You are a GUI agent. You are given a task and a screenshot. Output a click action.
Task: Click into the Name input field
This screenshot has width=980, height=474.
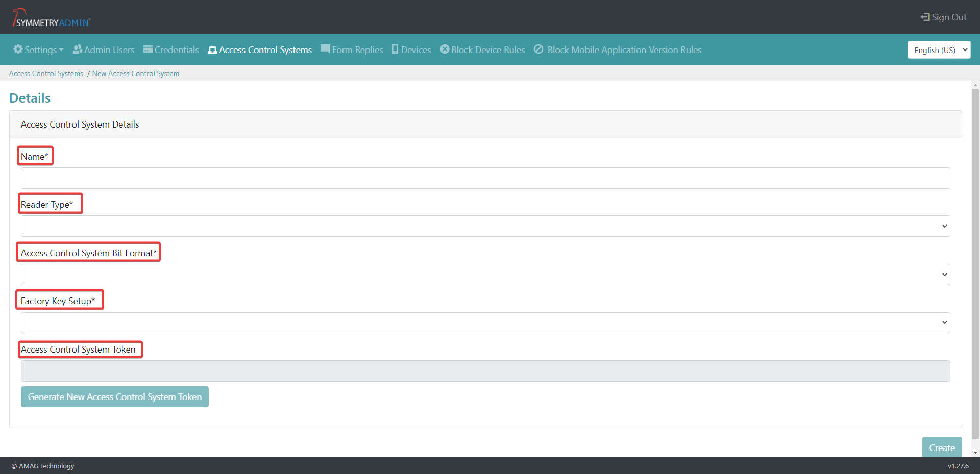point(485,178)
